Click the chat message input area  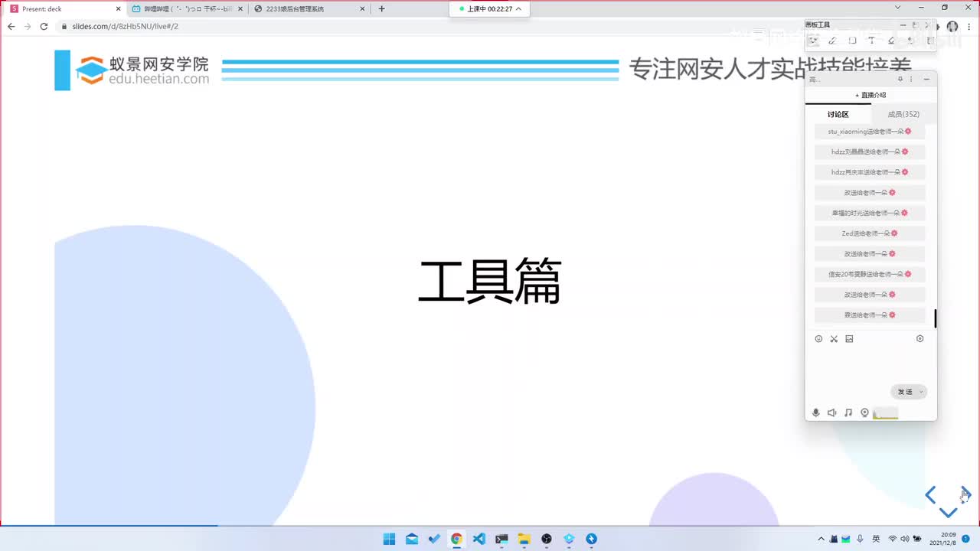tap(871, 364)
